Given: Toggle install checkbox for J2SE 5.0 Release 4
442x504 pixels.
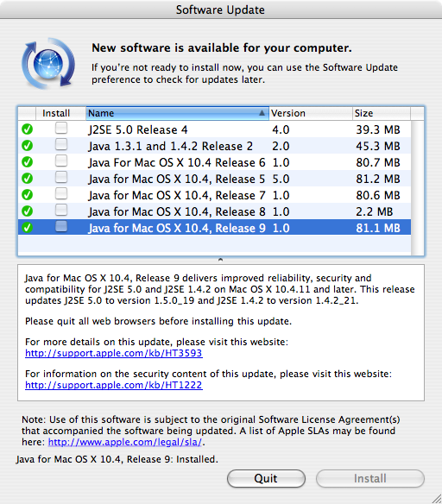Looking at the screenshot, I should coord(61,128).
